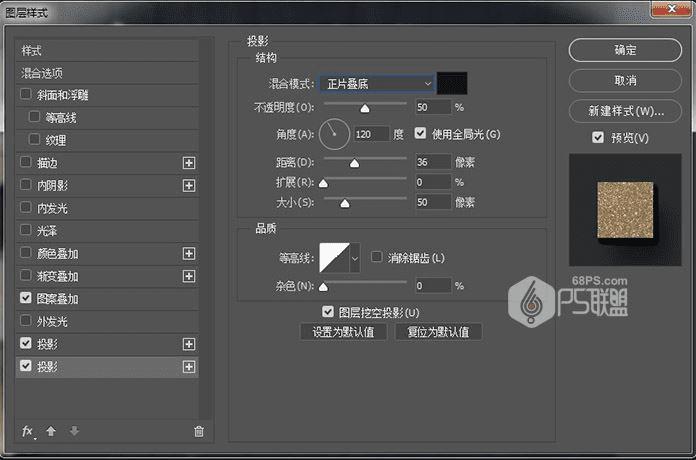Close the 图层样式 dialog

point(672,9)
